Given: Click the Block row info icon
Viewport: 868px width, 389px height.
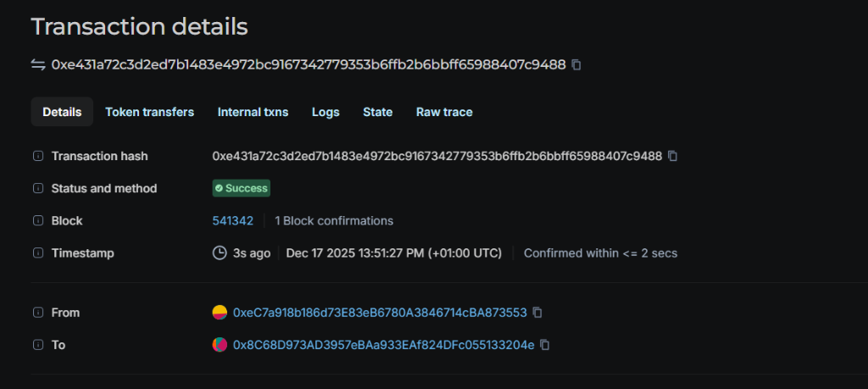Looking at the screenshot, I should 37,220.
